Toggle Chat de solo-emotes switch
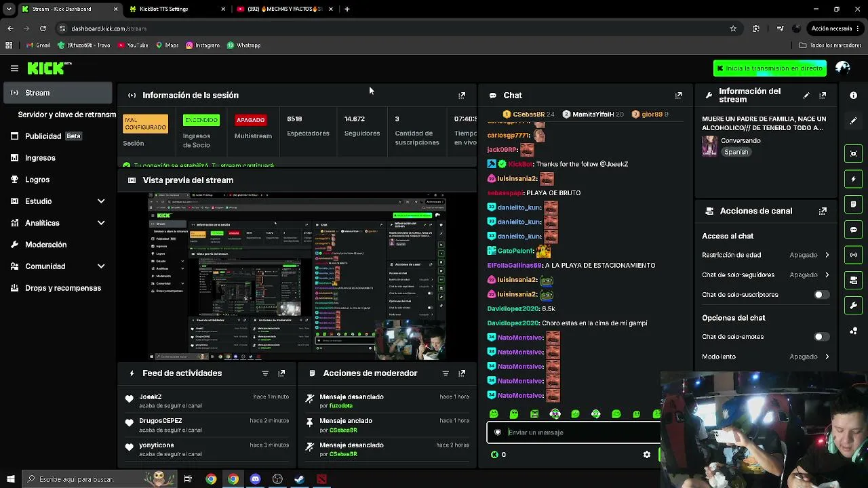Screen dimensions: 868x488 (821, 337)
